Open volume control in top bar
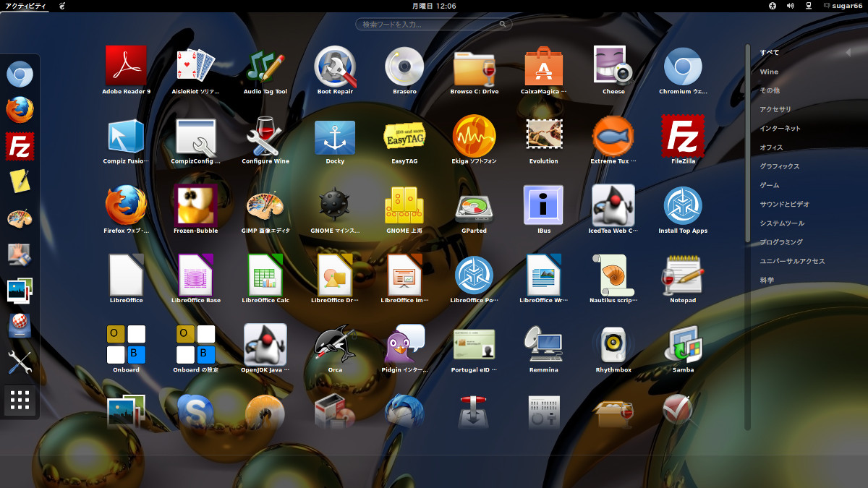The image size is (868, 488). [791, 6]
